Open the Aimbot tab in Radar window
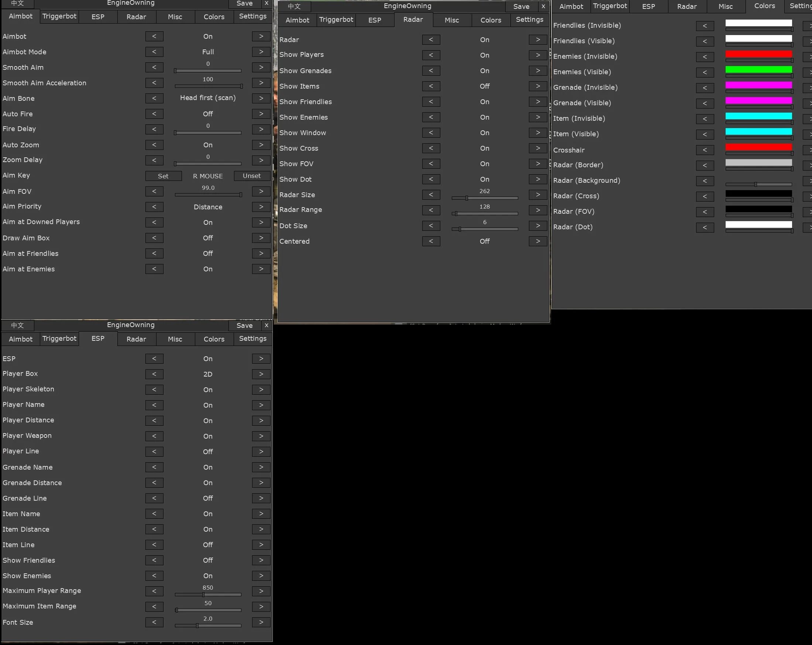The height and width of the screenshot is (645, 812). pos(297,20)
